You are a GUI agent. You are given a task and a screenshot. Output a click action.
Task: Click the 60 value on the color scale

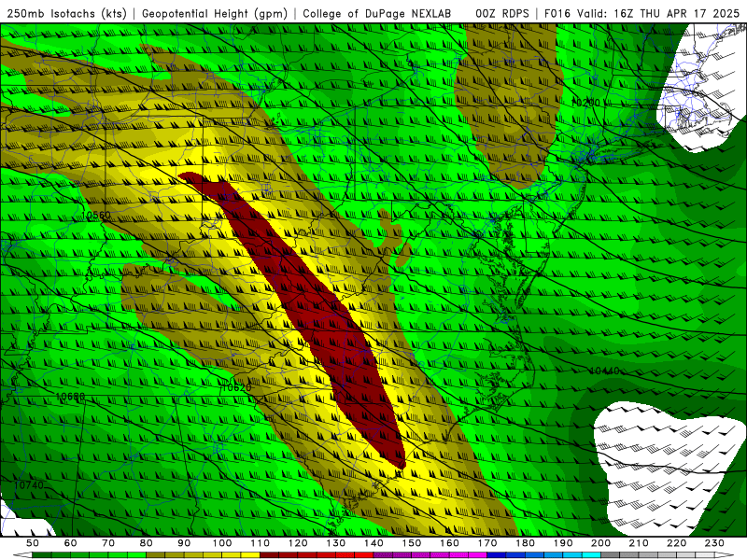pyautogui.click(x=71, y=543)
